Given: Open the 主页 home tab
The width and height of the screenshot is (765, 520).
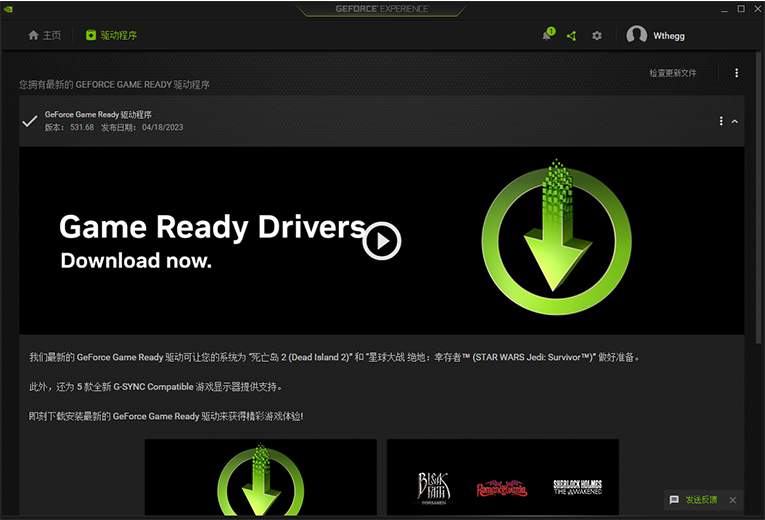Looking at the screenshot, I should (44, 35).
